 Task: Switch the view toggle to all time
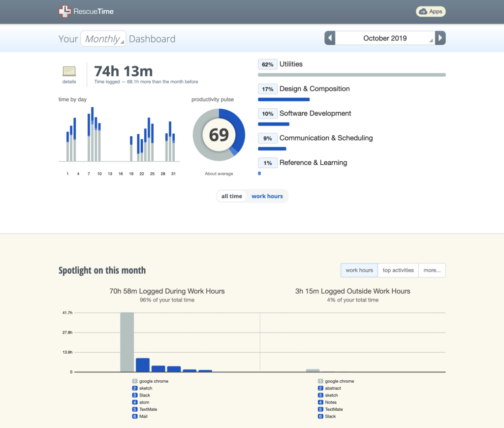coord(231,196)
